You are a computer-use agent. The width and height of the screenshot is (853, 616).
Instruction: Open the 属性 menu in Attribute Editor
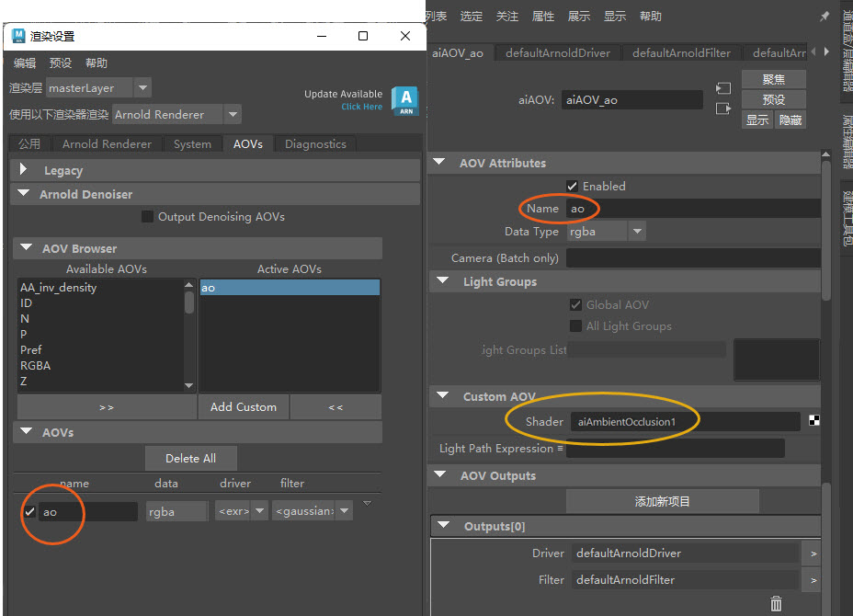point(543,17)
